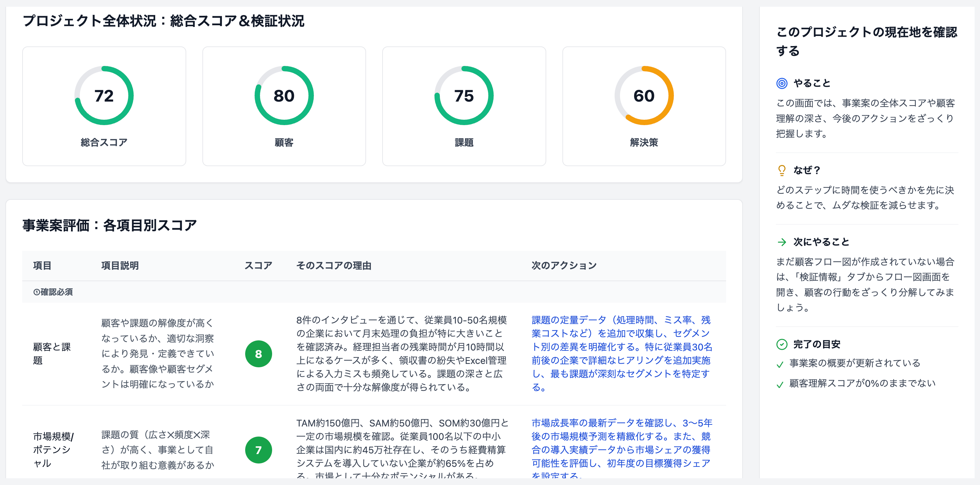Click the 顧客と課題 row label
The width and height of the screenshot is (980, 485).
tap(52, 353)
